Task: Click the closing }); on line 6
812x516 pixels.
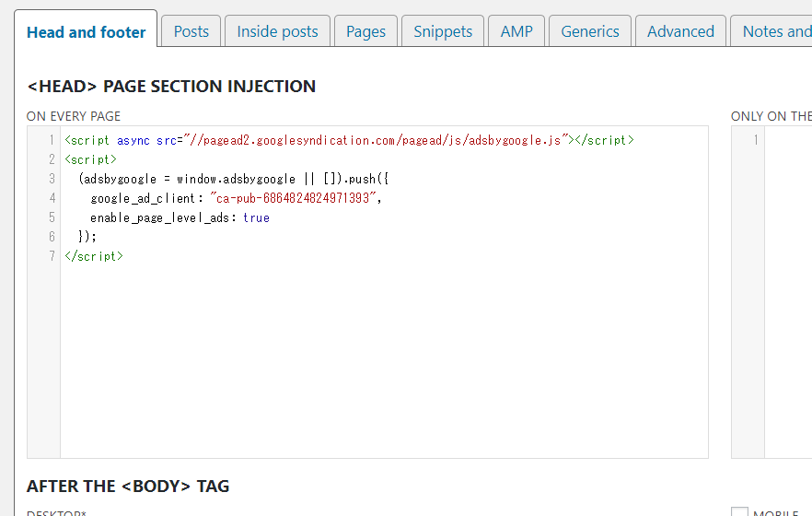Action: (x=87, y=237)
